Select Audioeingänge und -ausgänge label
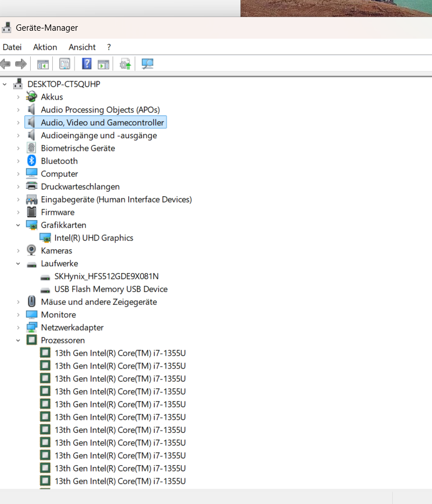432x504 pixels. [98, 135]
